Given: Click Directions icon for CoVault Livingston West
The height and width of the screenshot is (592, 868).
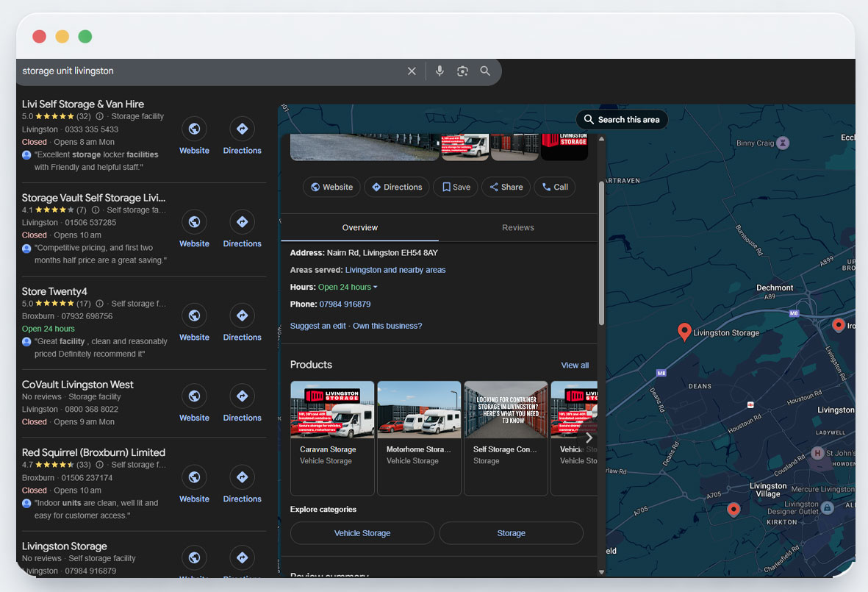Looking at the screenshot, I should (242, 396).
